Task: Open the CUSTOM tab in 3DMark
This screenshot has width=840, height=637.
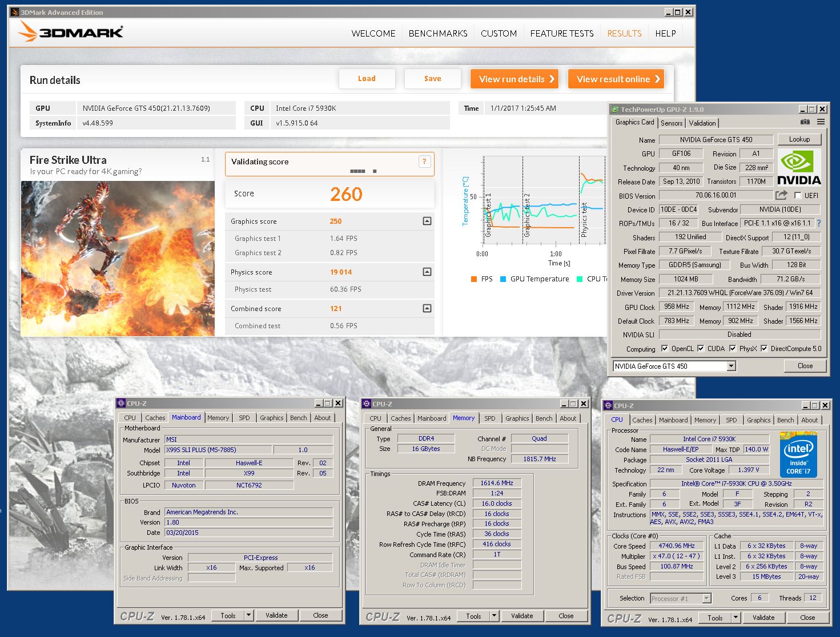Action: pyautogui.click(x=499, y=33)
